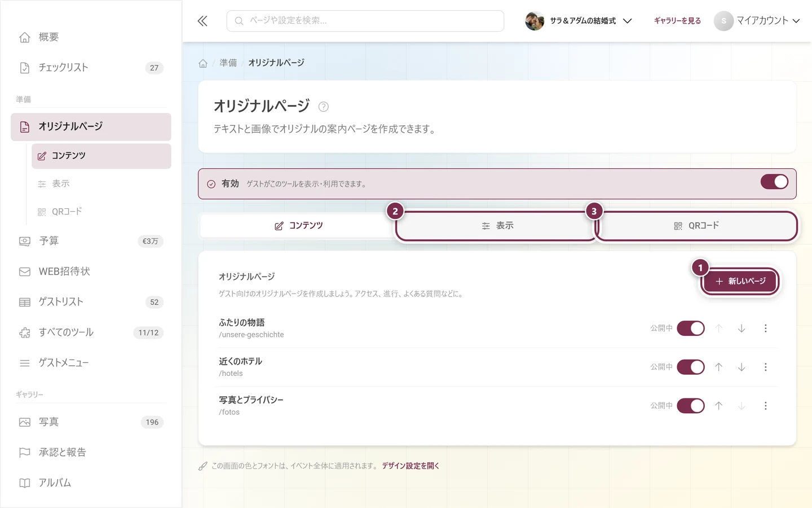
Task: Select オリジナルページ in the sidebar
Action: pyautogui.click(x=91, y=127)
